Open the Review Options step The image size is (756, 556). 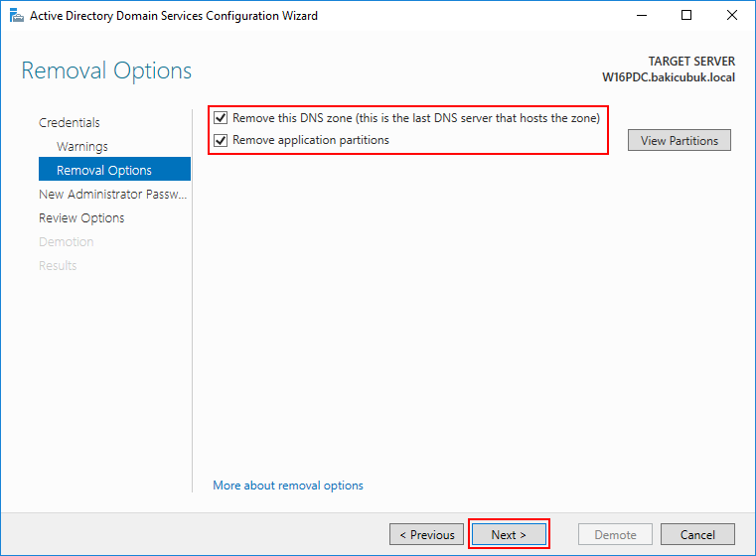tap(81, 218)
